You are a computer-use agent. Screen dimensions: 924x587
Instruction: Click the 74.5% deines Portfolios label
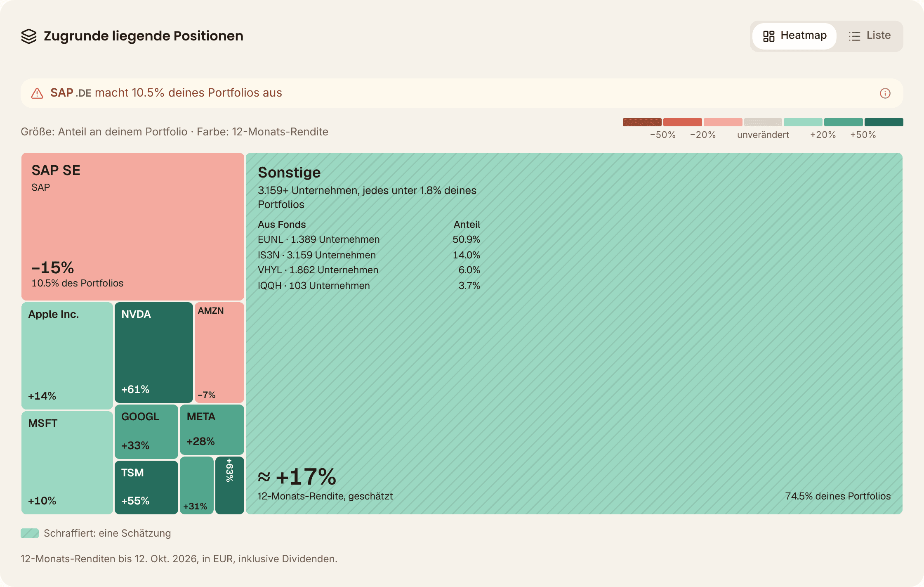(x=838, y=496)
